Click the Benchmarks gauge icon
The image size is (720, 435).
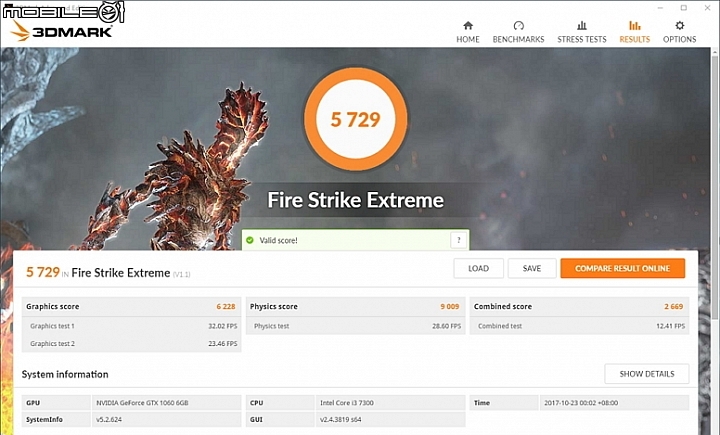(518, 25)
